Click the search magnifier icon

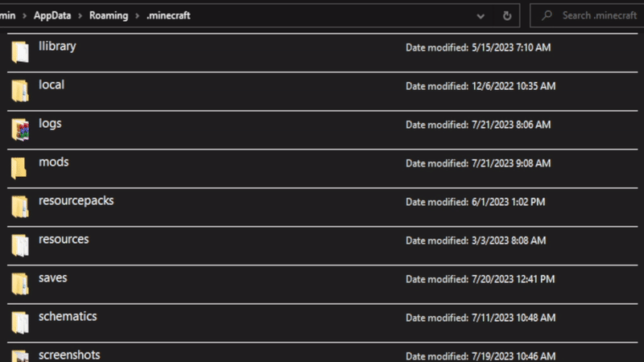pos(547,15)
